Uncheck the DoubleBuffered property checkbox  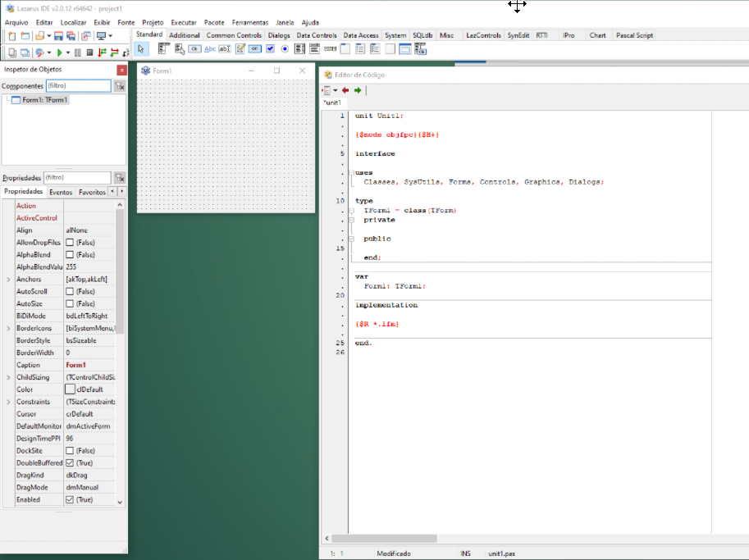point(70,463)
